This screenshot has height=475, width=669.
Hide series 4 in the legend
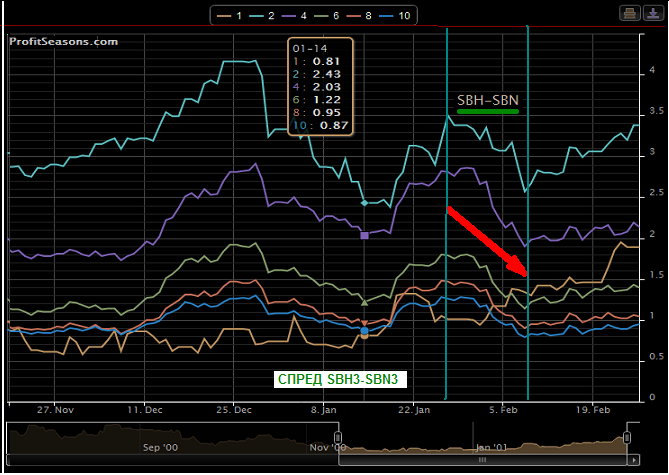pyautogui.click(x=294, y=16)
